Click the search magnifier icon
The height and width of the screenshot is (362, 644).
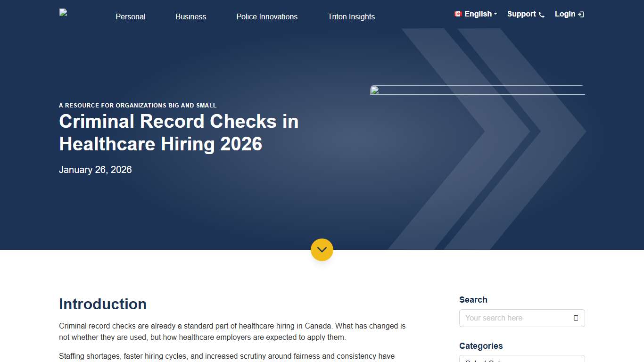(x=576, y=318)
